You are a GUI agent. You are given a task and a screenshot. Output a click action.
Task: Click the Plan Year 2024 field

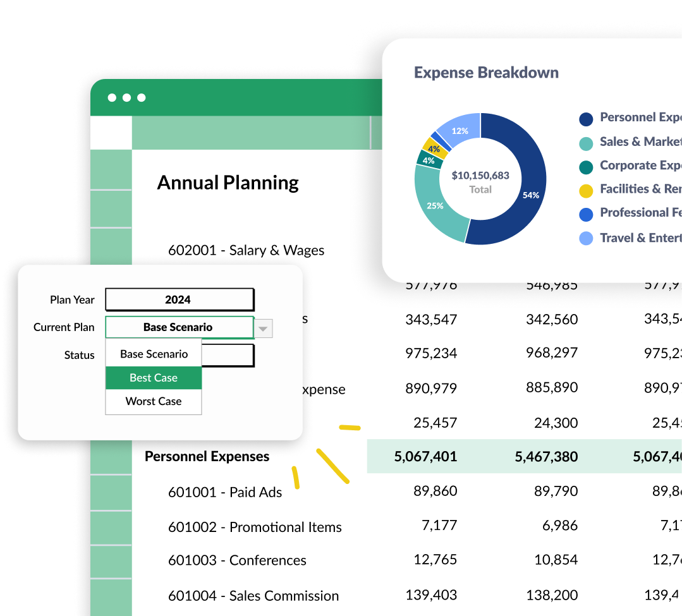coord(180,299)
